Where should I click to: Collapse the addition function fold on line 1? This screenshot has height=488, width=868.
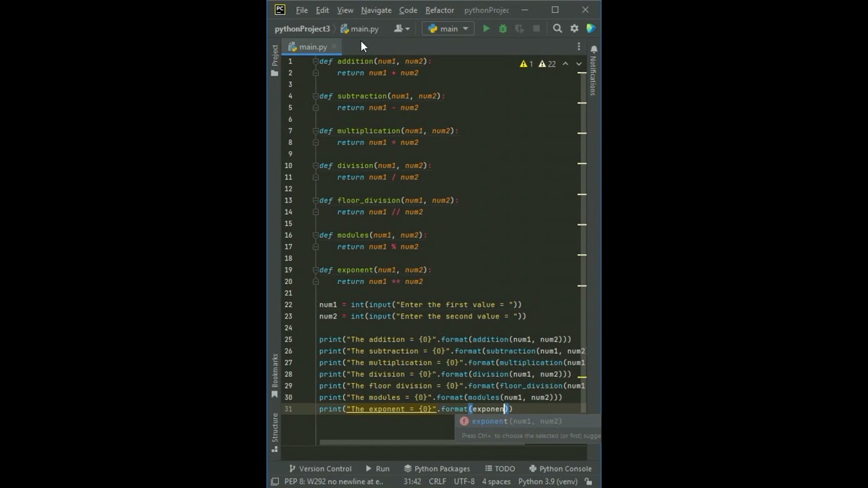point(315,61)
